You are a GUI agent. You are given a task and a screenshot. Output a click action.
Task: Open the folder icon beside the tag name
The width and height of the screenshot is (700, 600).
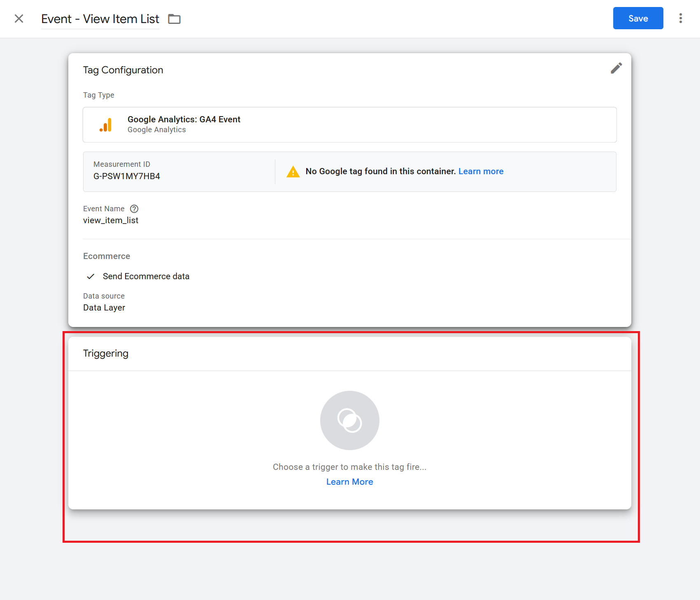[x=174, y=19]
